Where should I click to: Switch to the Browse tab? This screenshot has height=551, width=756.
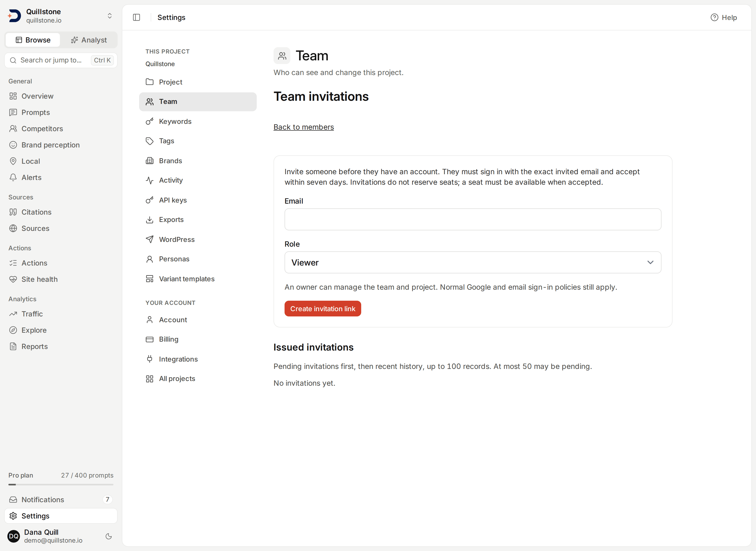click(x=33, y=40)
